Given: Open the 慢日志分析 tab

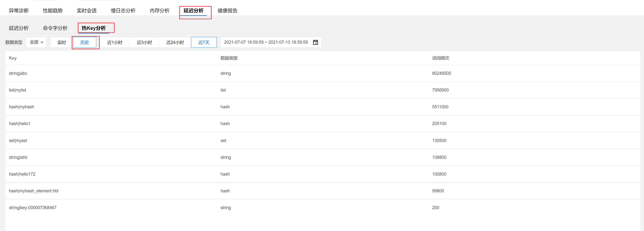Looking at the screenshot, I should (x=123, y=11).
